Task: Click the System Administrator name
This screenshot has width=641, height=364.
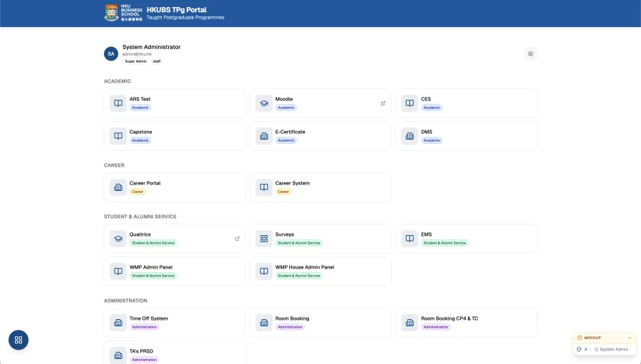Action: (x=151, y=47)
